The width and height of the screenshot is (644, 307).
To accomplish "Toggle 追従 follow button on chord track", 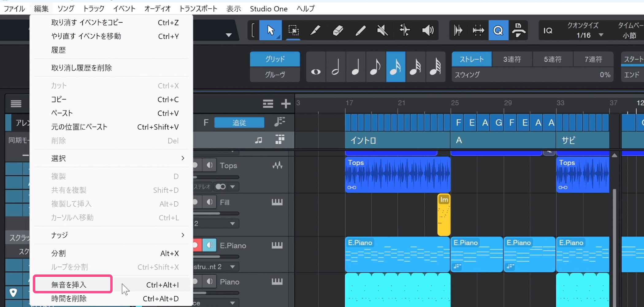I will point(239,122).
